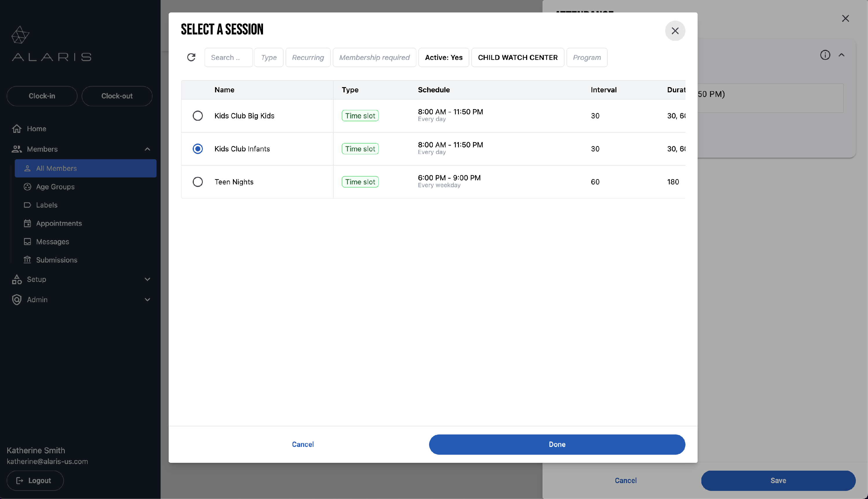Screen dimensions: 868x499
Task: Select the Teen Nights radio button
Action: (x=198, y=182)
